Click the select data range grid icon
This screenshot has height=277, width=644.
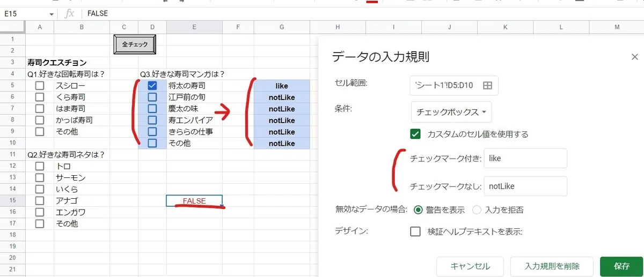(487, 85)
